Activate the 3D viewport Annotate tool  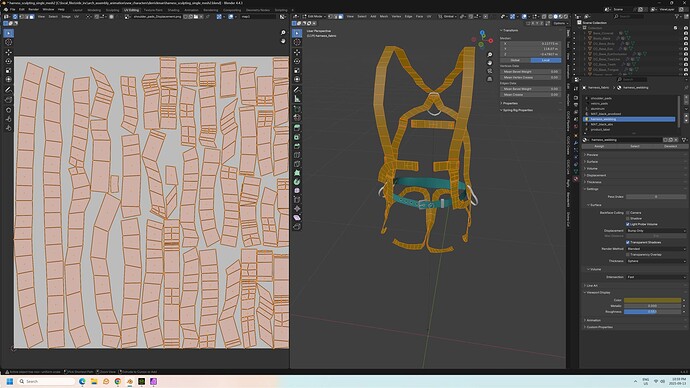click(297, 90)
